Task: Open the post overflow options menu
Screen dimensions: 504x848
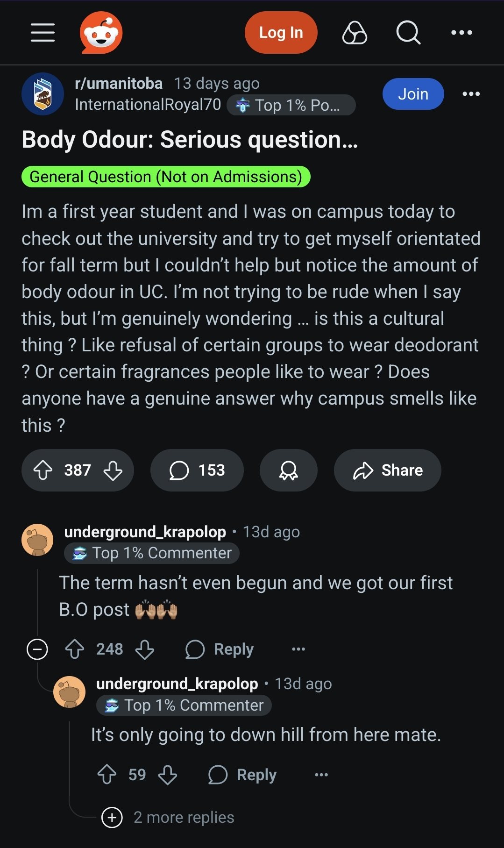Action: (x=471, y=94)
